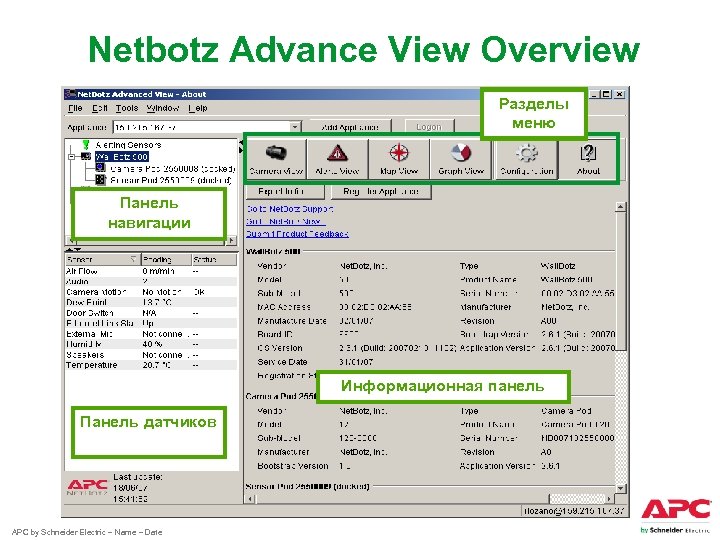Collapse the WallBotz 500 tree node

point(71,157)
